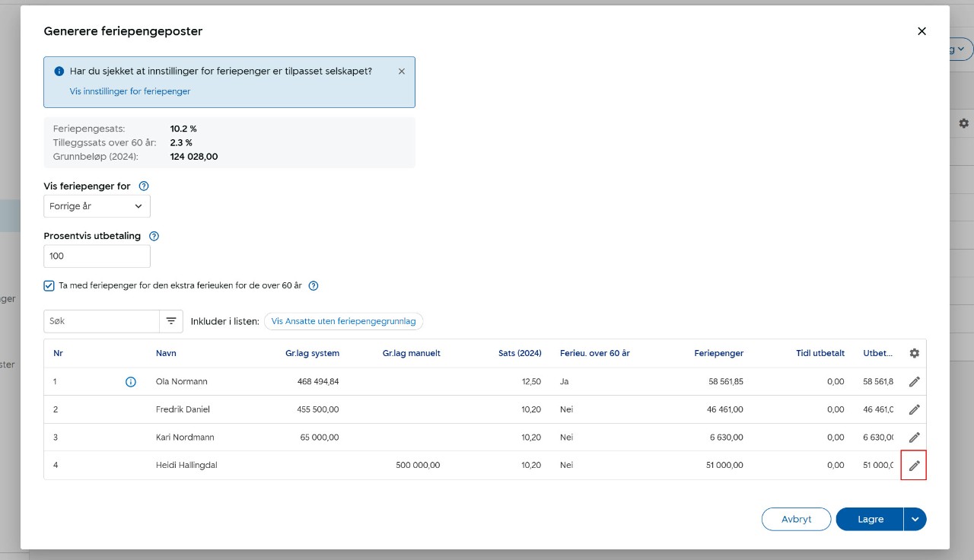Open table column settings gear
The width and height of the screenshot is (974, 560).
click(x=914, y=353)
